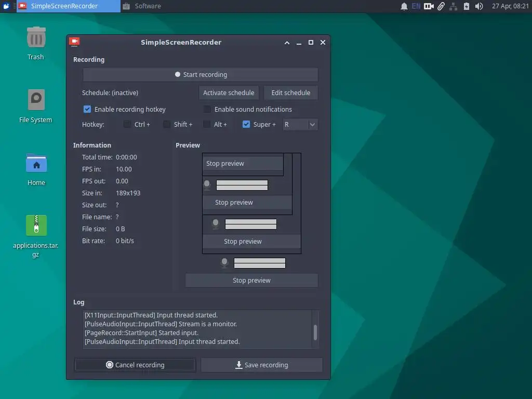This screenshot has width=532, height=399.
Task: Click the record circle icon on Start recording
Action: tap(178, 74)
